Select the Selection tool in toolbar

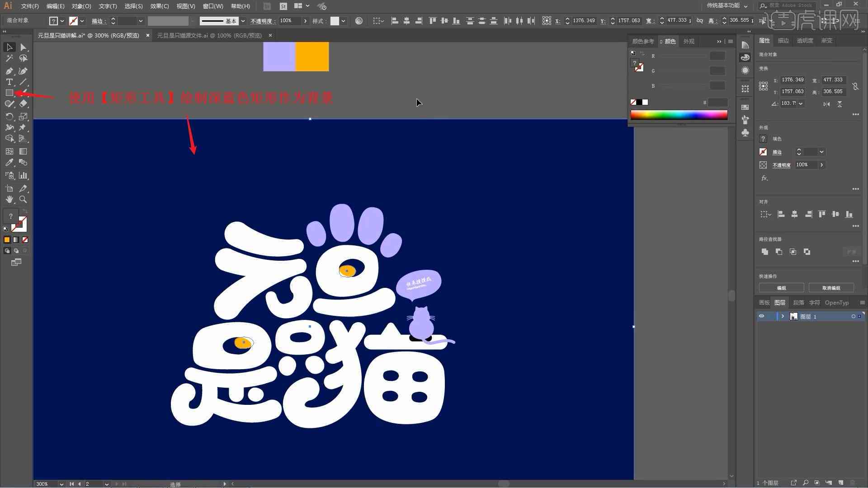point(8,47)
